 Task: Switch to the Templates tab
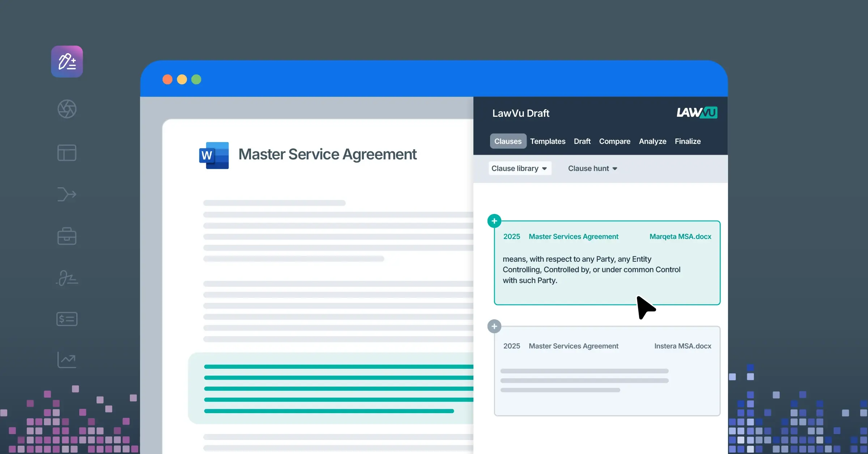tap(548, 141)
